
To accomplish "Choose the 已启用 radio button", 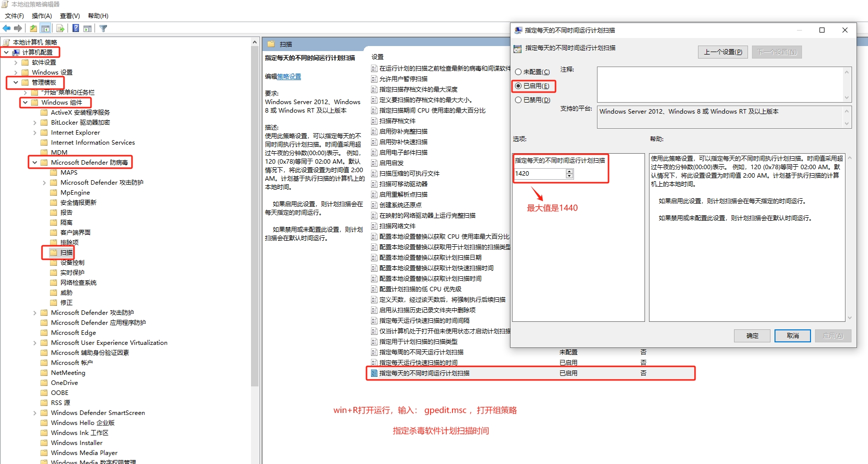I will 518,86.
